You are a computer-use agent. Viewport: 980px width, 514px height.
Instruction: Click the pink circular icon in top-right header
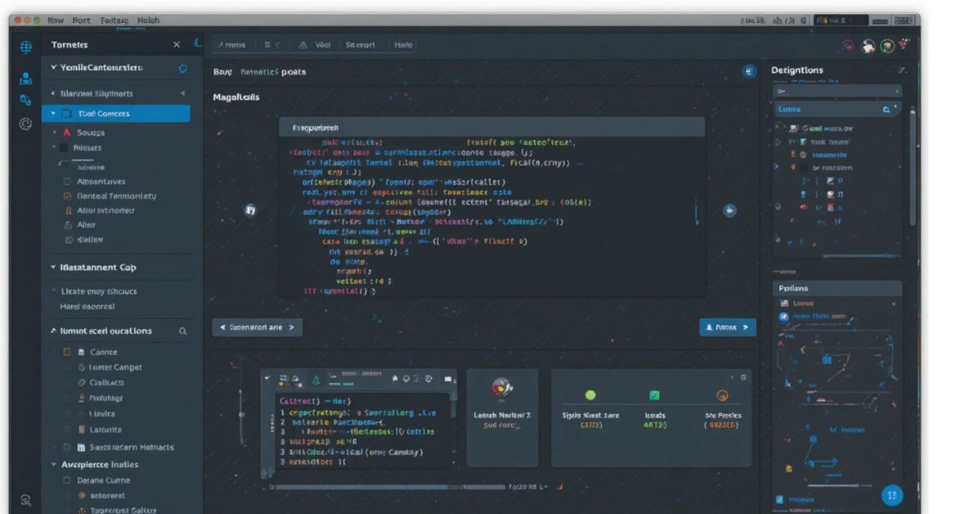pyautogui.click(x=848, y=47)
